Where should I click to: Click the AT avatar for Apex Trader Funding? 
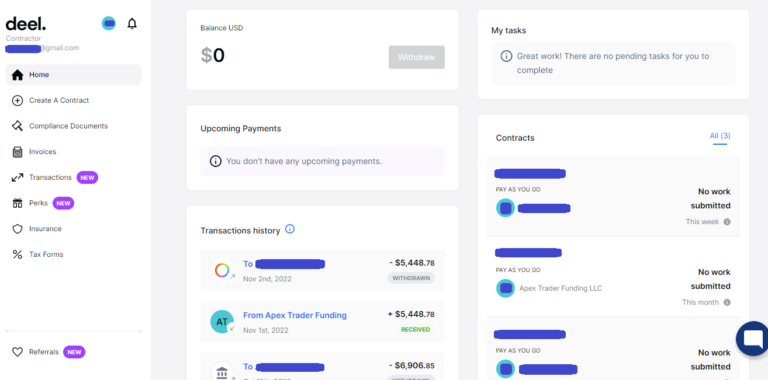point(222,322)
